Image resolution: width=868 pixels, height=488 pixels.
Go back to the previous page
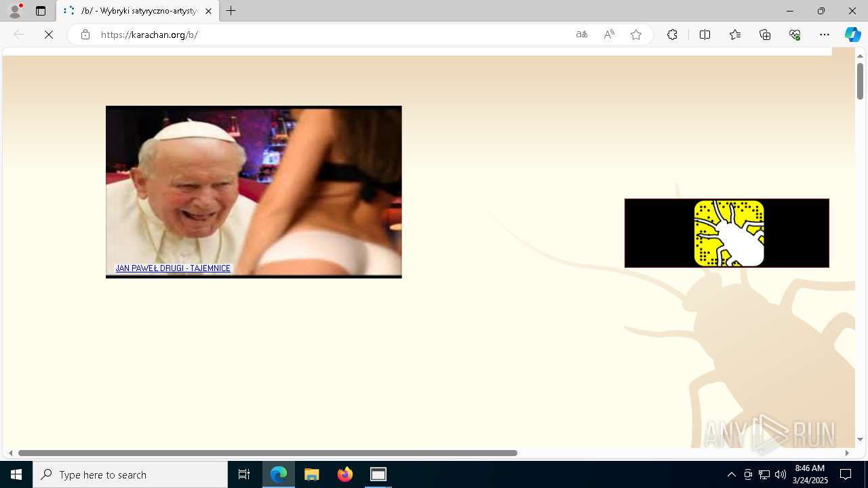click(x=19, y=35)
